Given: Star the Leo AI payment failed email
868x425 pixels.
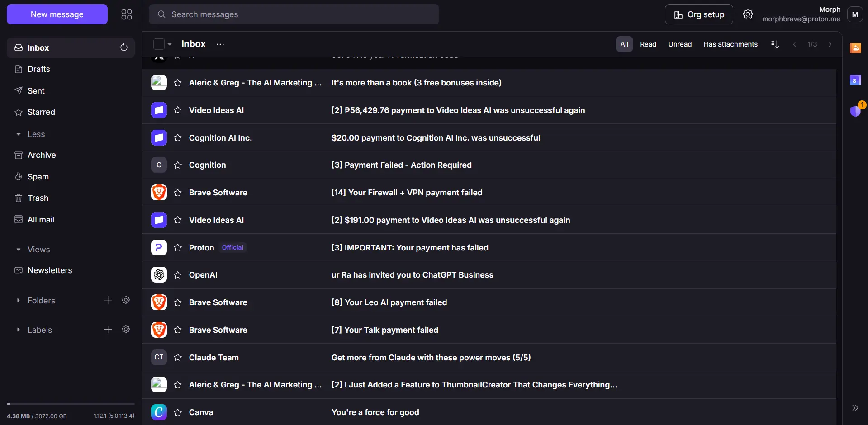Looking at the screenshot, I should (x=178, y=302).
